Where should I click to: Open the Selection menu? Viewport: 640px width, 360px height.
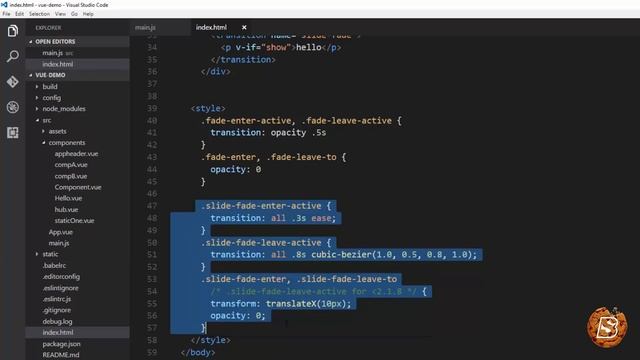coord(39,14)
